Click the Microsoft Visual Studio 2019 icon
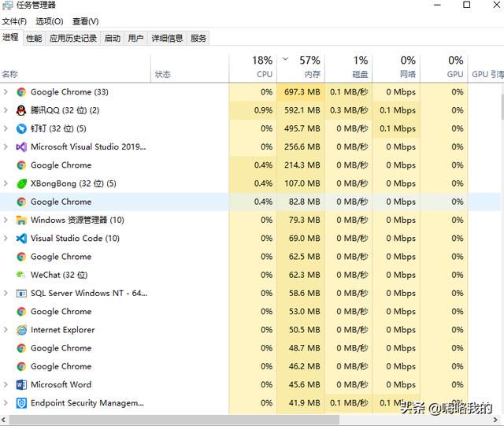The image size is (504, 426). pyautogui.click(x=21, y=147)
